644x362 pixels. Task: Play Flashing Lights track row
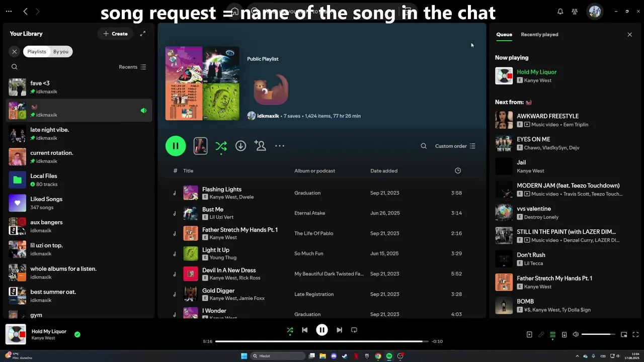click(322, 193)
